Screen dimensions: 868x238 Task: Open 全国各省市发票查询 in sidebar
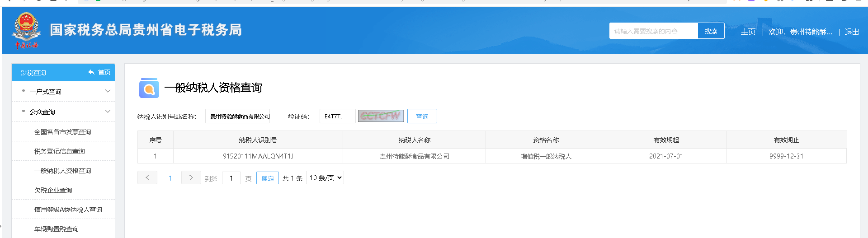(x=63, y=132)
